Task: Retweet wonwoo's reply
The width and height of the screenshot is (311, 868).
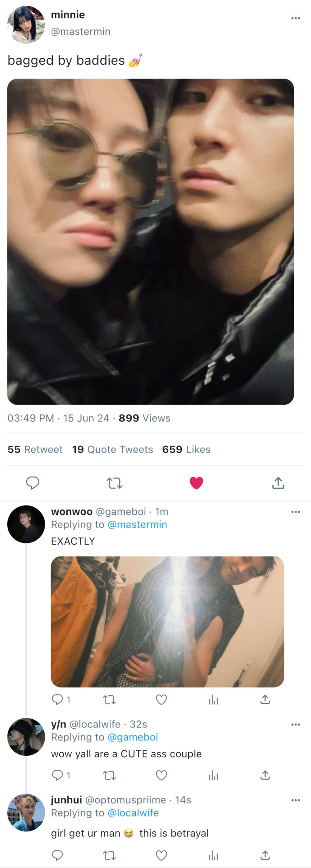Action: [x=109, y=700]
